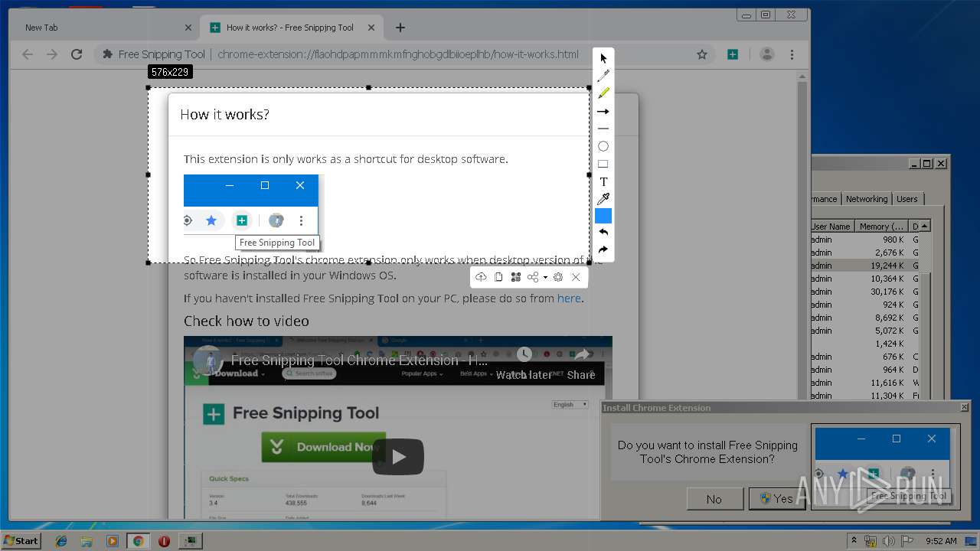The image size is (980, 551).
Task: Click Share on the video
Action: tap(581, 364)
